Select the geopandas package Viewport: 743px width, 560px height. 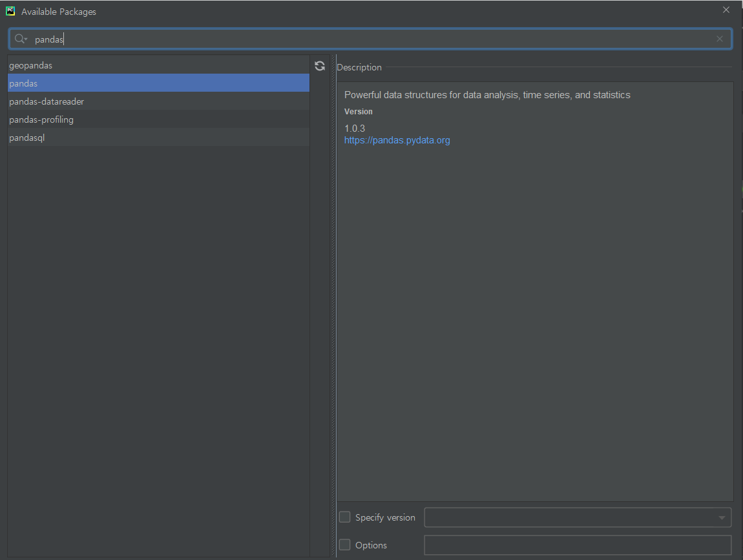coord(158,65)
